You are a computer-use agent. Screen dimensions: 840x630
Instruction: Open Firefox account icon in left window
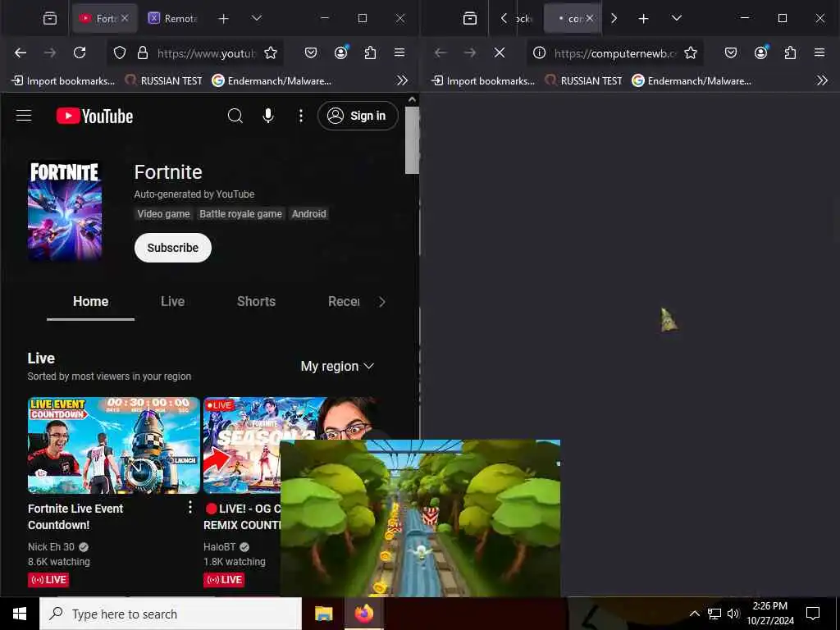point(340,52)
